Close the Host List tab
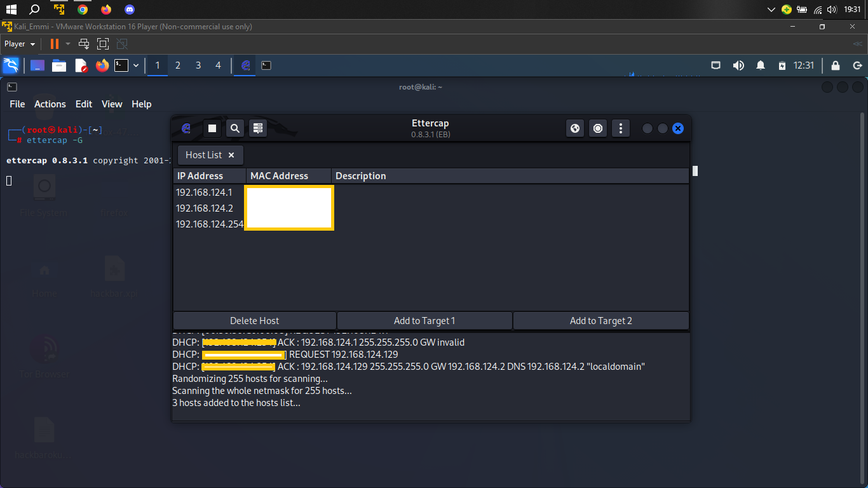 231,155
